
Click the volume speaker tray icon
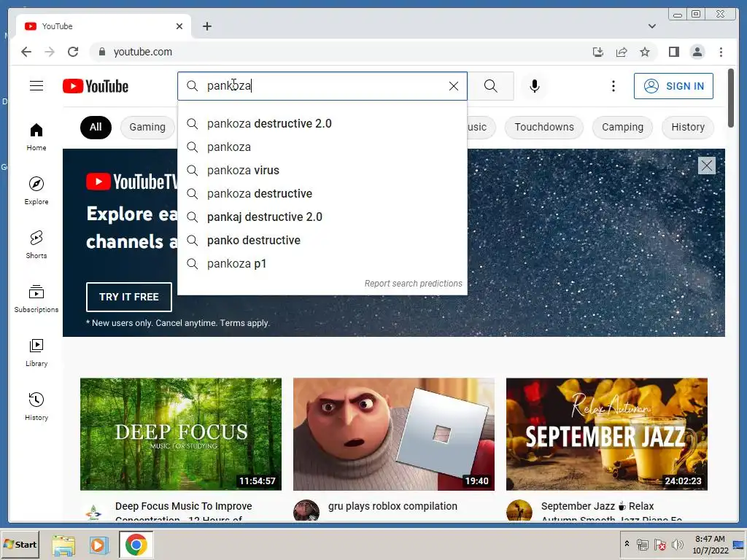tap(677, 544)
